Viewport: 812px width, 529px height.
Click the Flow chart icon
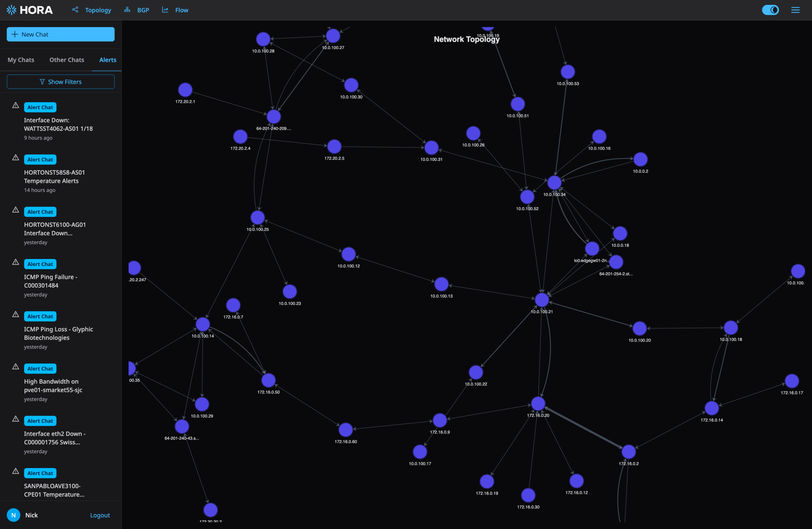click(x=165, y=10)
